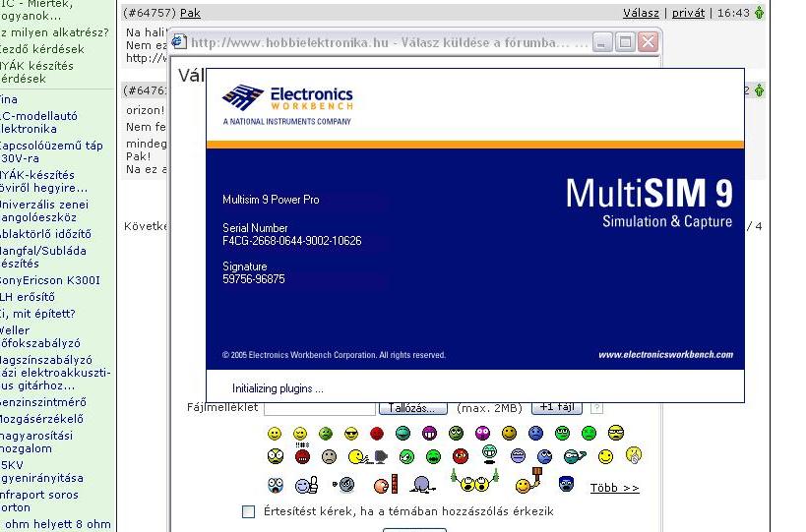Enable notification checkbox for topic replies
The height and width of the screenshot is (532, 806).
248,511
